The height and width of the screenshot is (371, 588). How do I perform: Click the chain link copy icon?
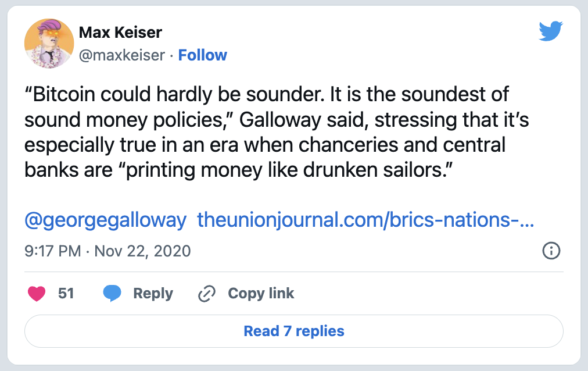(x=207, y=293)
